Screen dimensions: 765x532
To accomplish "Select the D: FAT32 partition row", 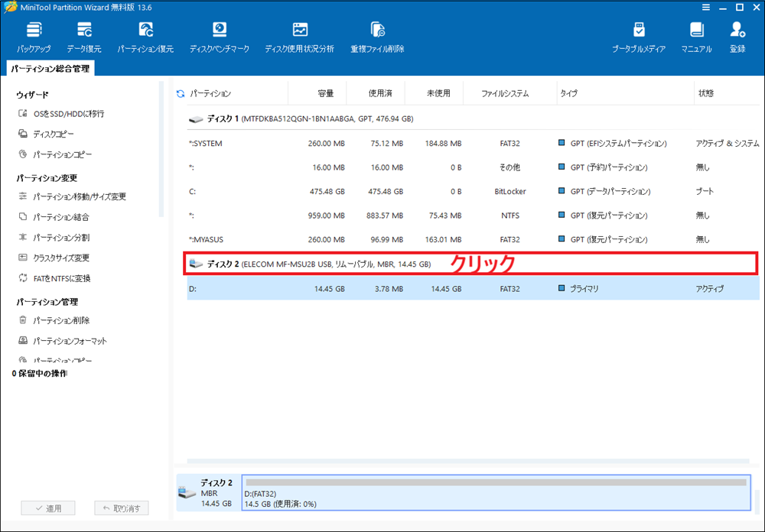I will 472,289.
